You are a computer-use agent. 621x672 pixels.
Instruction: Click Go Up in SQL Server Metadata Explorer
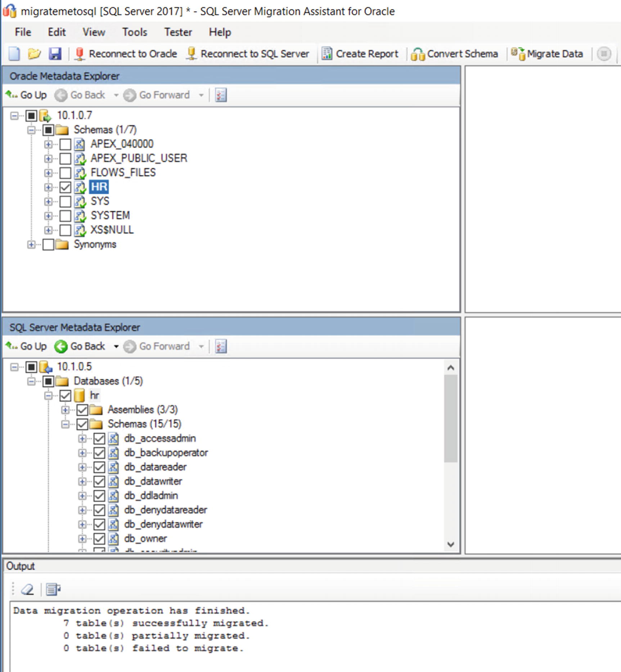pos(26,346)
